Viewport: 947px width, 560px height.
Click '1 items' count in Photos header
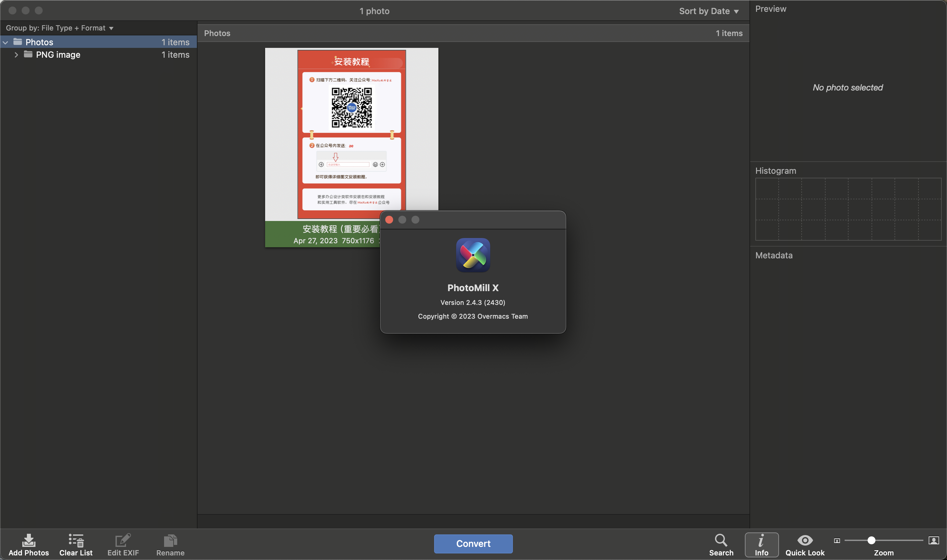click(729, 33)
